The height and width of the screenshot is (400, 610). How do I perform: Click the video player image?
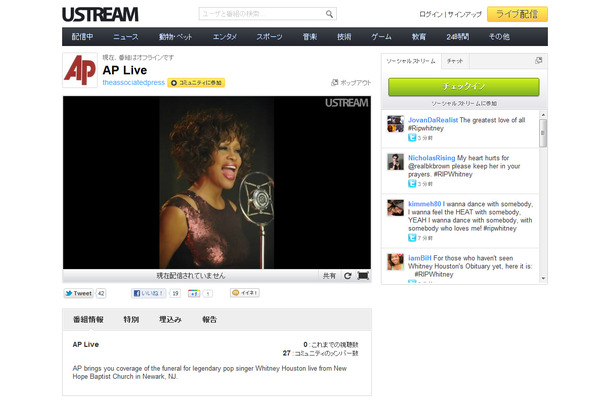point(217,182)
